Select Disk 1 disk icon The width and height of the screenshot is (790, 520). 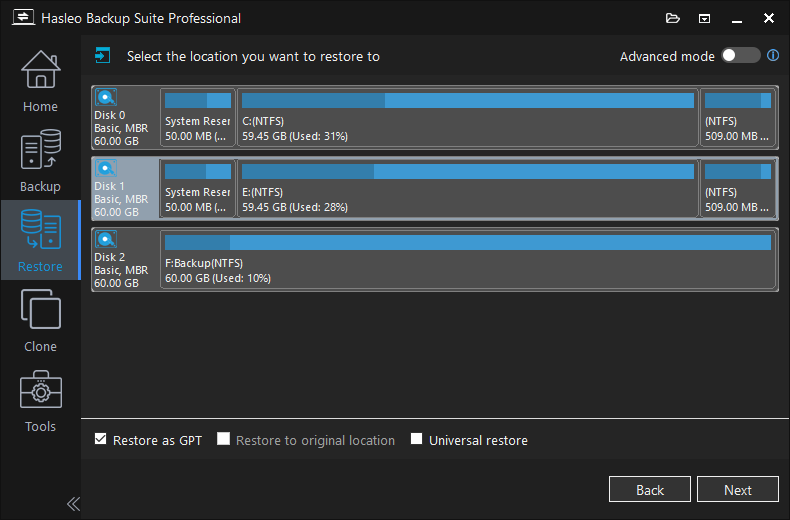(106, 168)
